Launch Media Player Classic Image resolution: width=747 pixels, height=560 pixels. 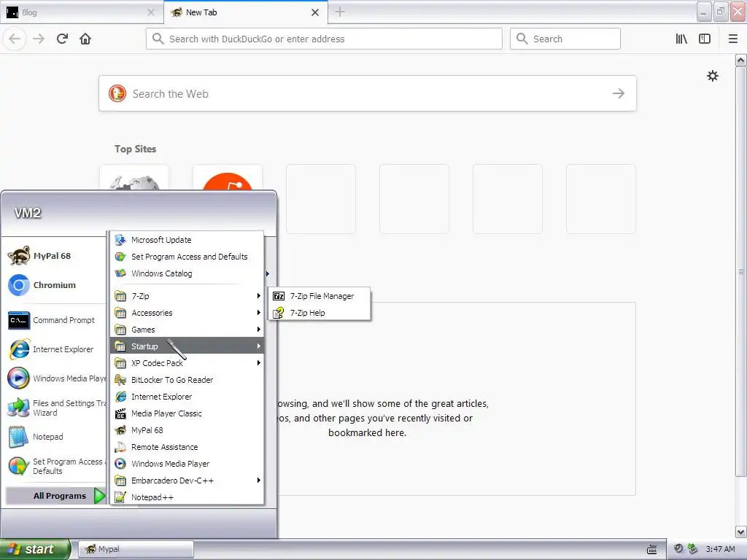pos(187,413)
